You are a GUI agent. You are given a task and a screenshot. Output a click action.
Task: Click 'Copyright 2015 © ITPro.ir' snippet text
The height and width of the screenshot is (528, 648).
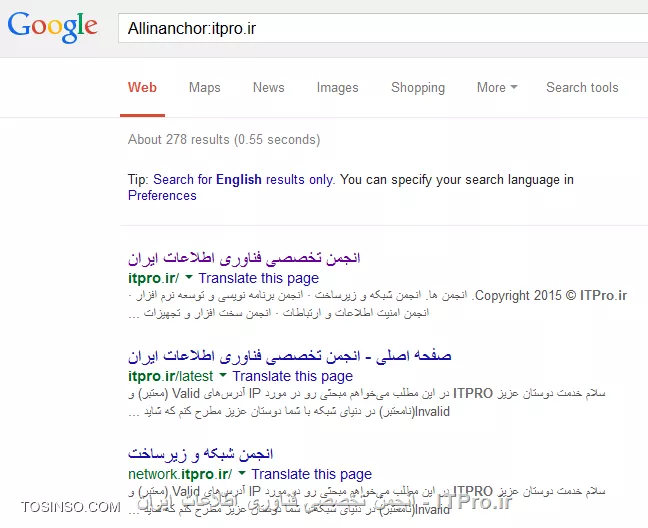point(551,295)
